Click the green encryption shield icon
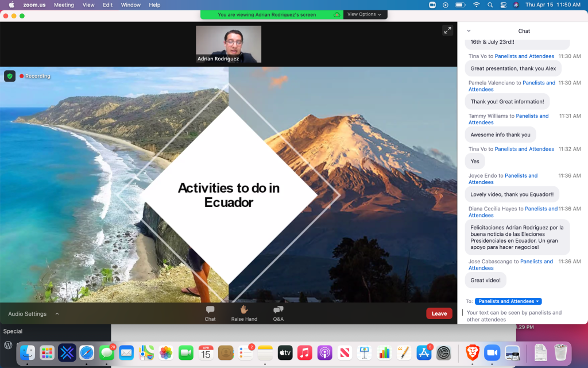 coord(10,76)
